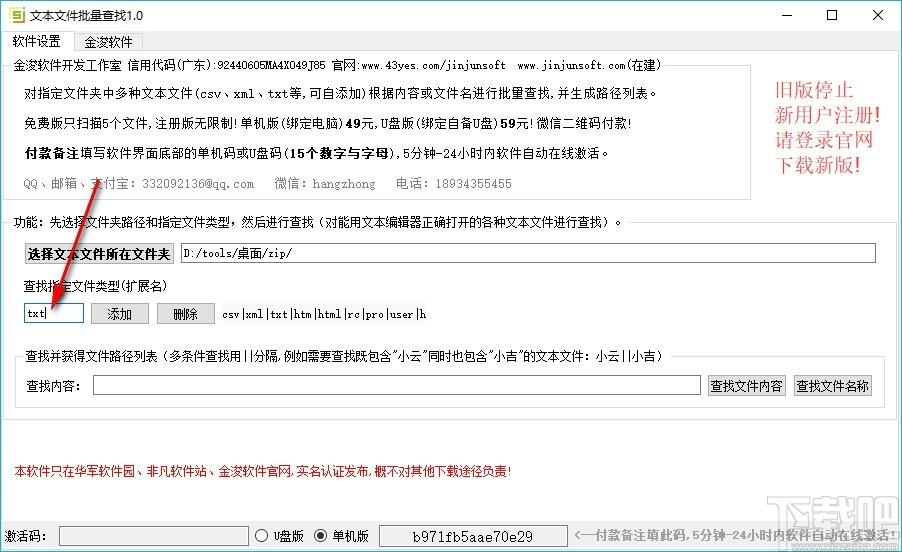Click the 删除 button to remove extension
902x552 pixels.
coord(185,313)
